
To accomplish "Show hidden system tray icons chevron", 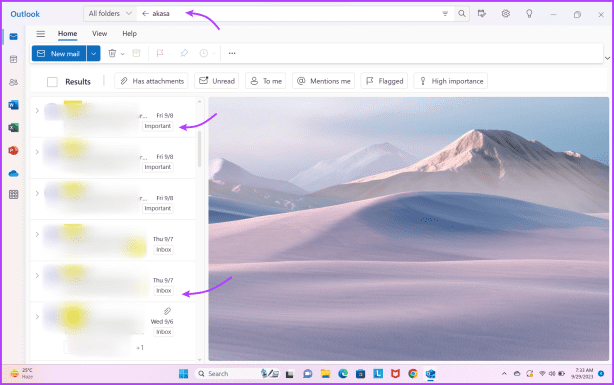I will pos(504,374).
